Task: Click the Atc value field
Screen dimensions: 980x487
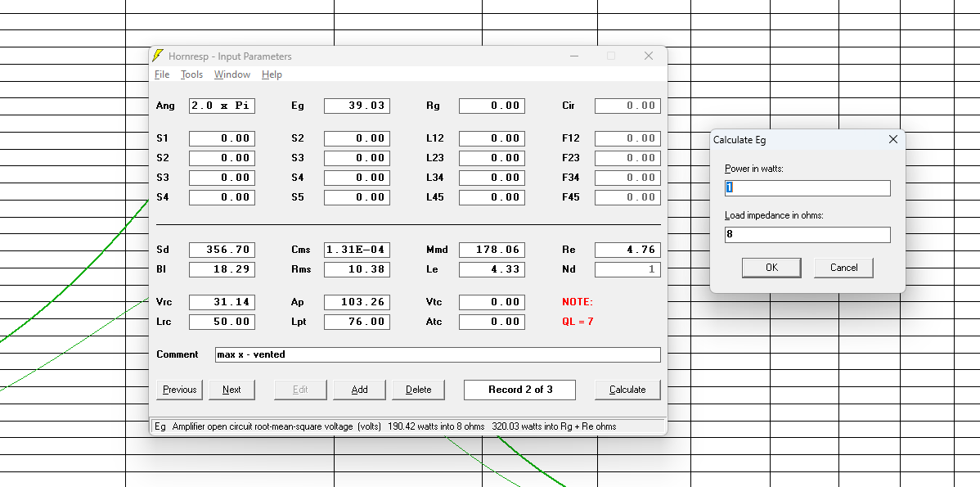Action: click(x=492, y=322)
